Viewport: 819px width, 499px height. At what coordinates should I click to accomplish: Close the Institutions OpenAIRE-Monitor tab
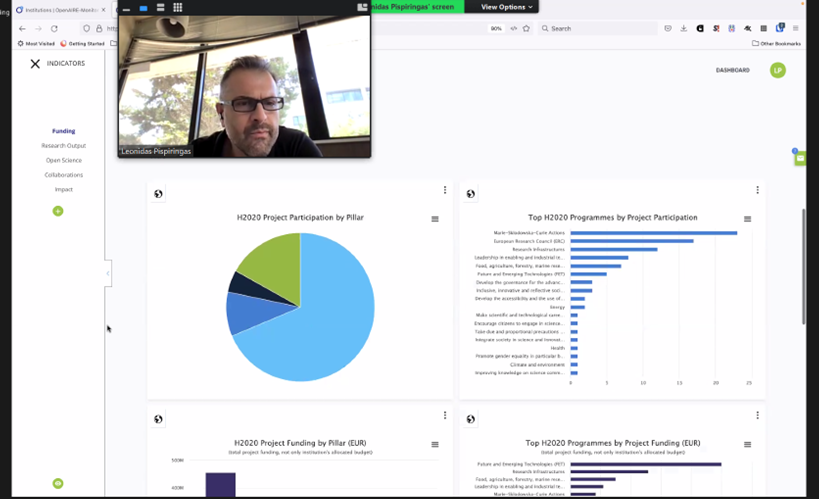coord(103,10)
